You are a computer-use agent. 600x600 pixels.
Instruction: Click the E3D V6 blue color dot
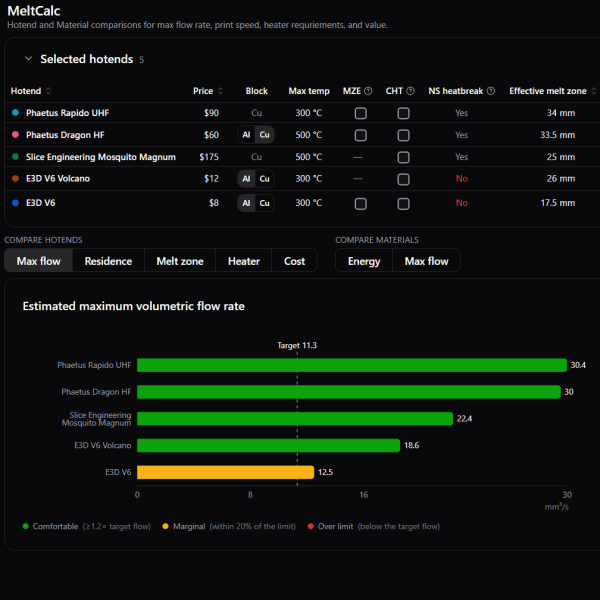15,203
